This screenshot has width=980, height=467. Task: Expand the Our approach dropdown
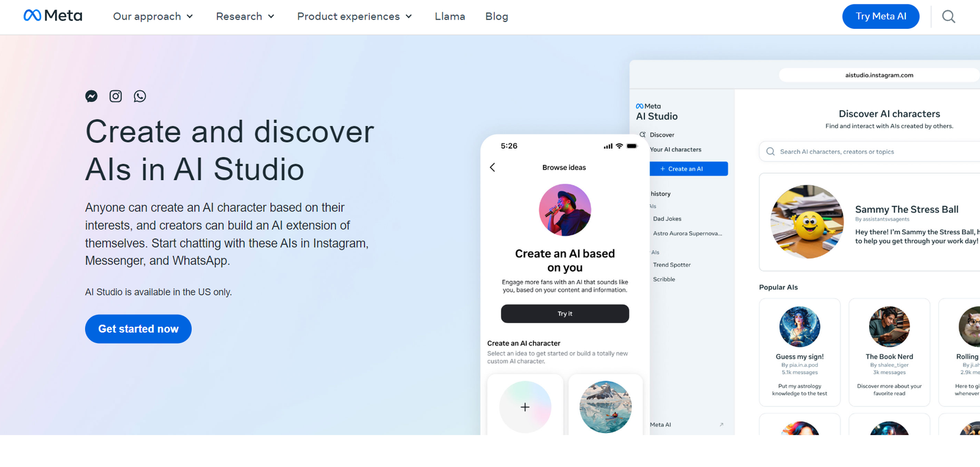(x=153, y=17)
